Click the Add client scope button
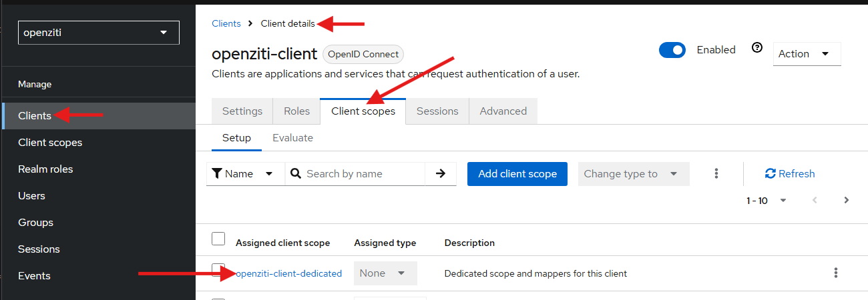Image resolution: width=868 pixels, height=300 pixels. click(517, 173)
